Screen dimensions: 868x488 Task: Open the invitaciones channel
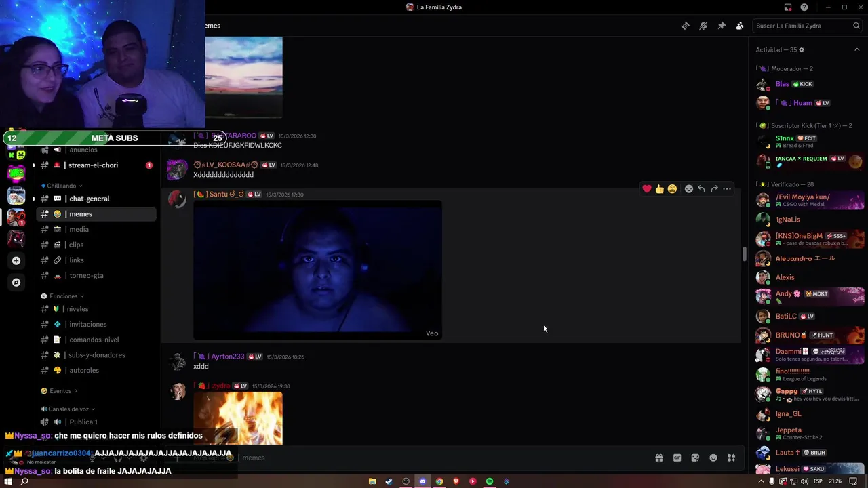[97, 324]
